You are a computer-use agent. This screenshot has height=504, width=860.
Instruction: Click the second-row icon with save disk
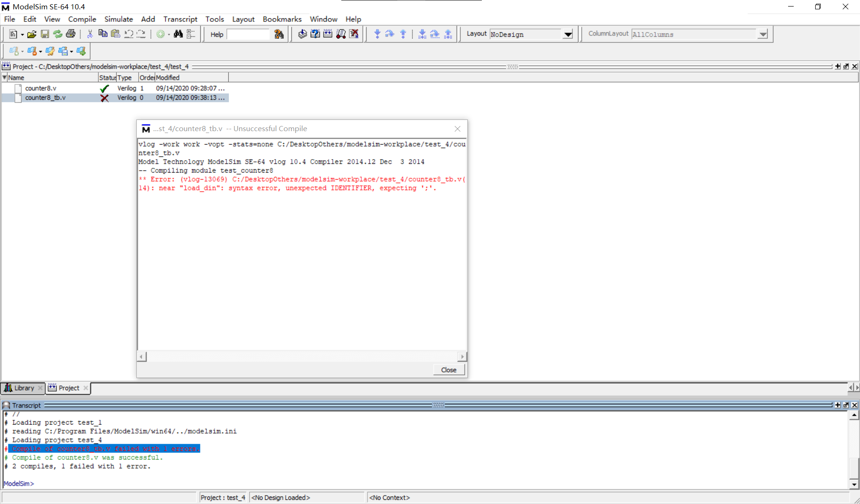pos(63,51)
